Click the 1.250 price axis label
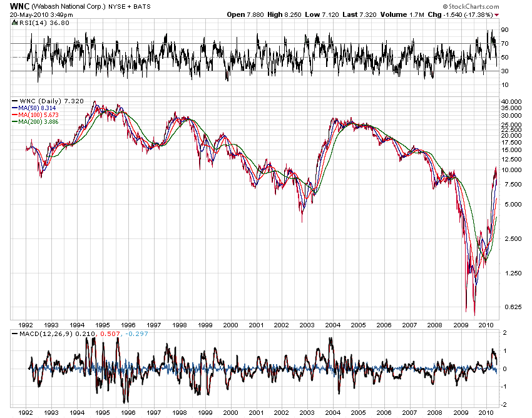 click(513, 273)
